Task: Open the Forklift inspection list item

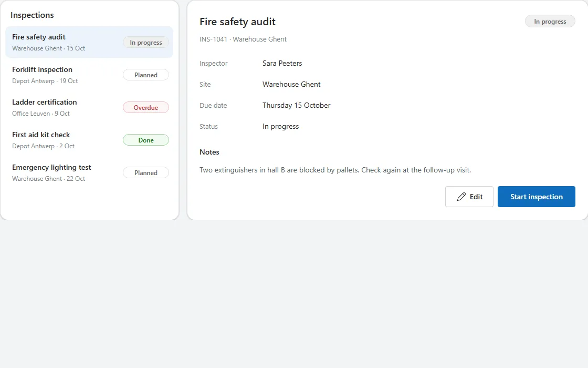Action: (89, 75)
